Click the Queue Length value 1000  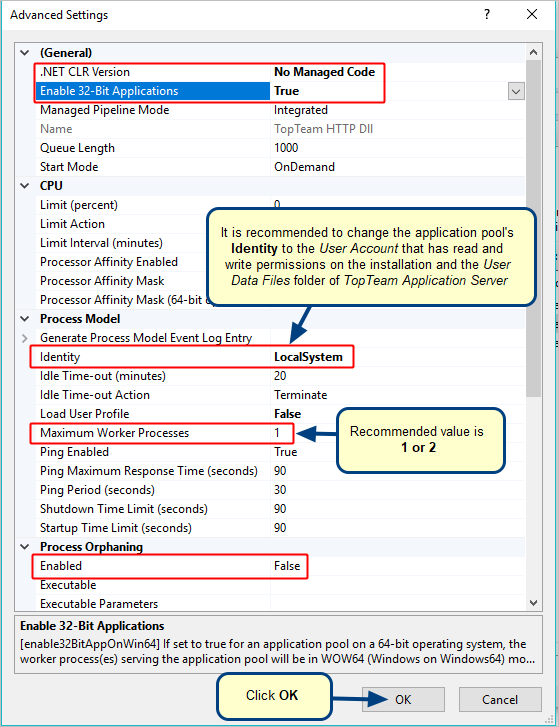(286, 148)
